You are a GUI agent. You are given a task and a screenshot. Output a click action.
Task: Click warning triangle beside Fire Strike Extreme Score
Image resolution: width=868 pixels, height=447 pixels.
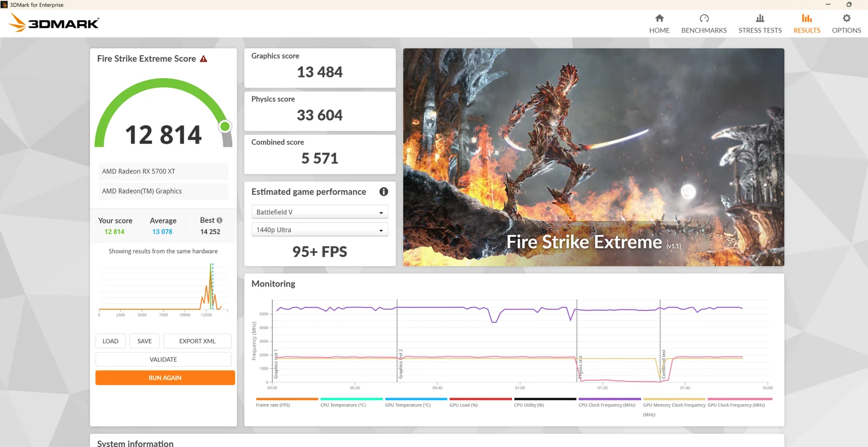pos(204,59)
